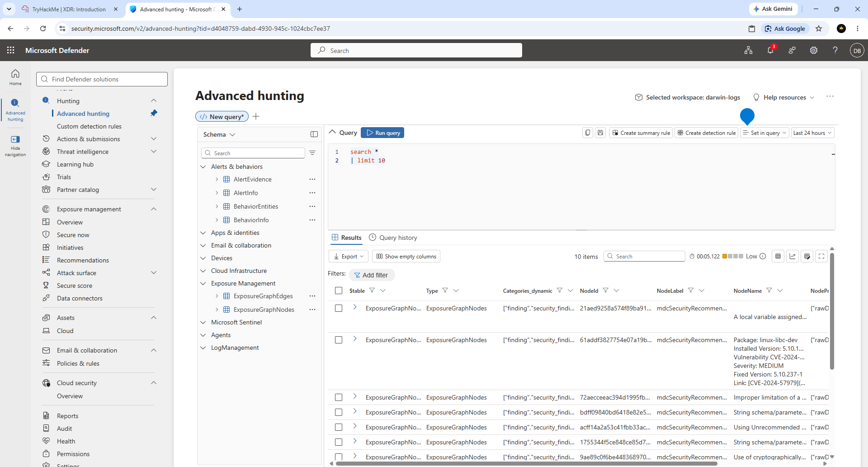Switch results to table view icon
The image size is (868, 467).
[778, 256]
